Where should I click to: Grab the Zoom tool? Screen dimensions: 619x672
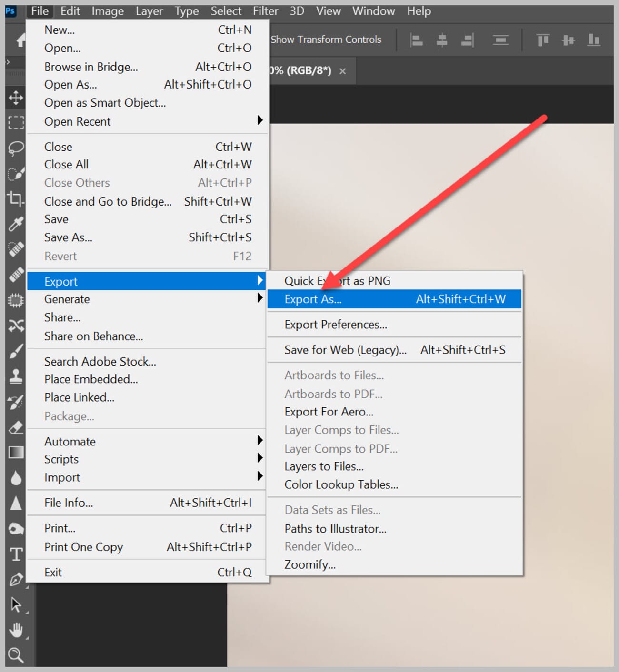(x=16, y=655)
